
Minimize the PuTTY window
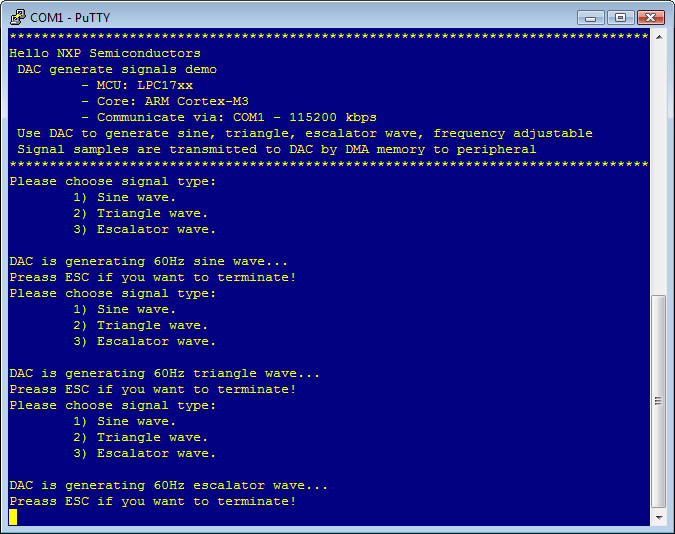[591, 17]
